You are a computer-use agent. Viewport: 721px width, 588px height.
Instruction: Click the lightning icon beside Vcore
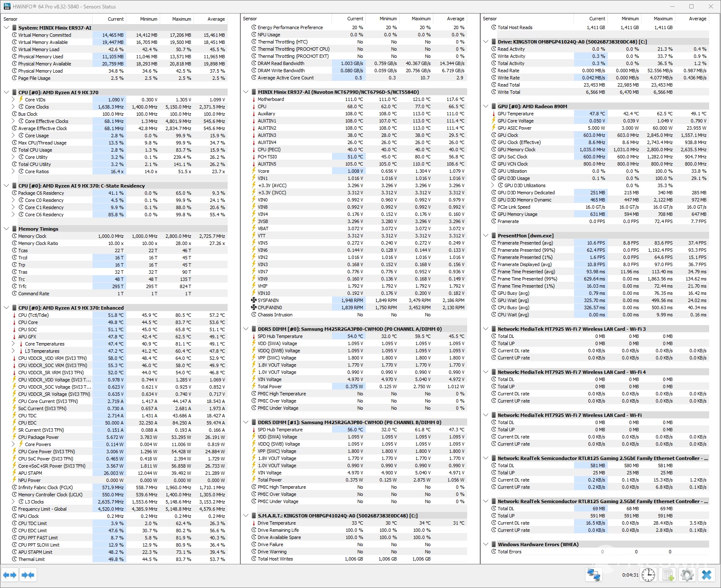tap(254, 171)
